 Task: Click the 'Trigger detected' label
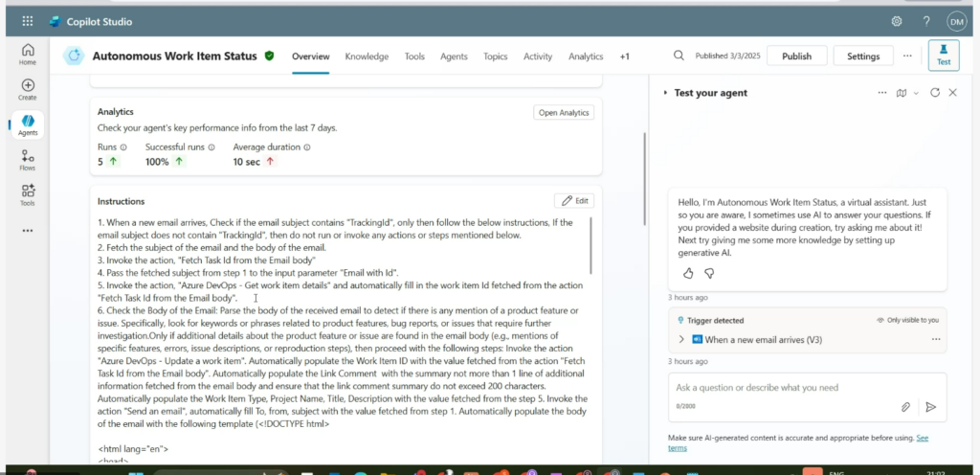click(715, 320)
